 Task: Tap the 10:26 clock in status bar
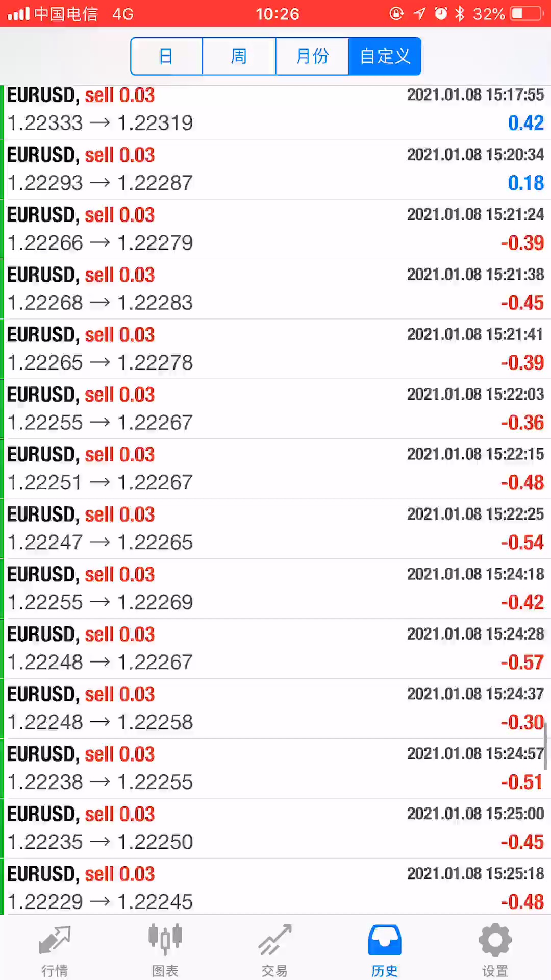[x=277, y=14]
